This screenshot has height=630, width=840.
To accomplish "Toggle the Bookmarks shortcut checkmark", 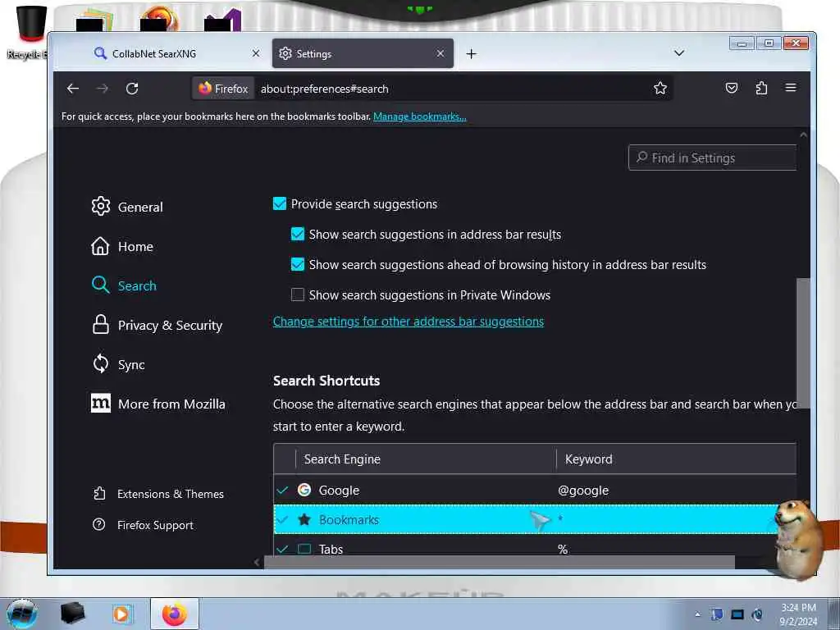I will click(282, 519).
